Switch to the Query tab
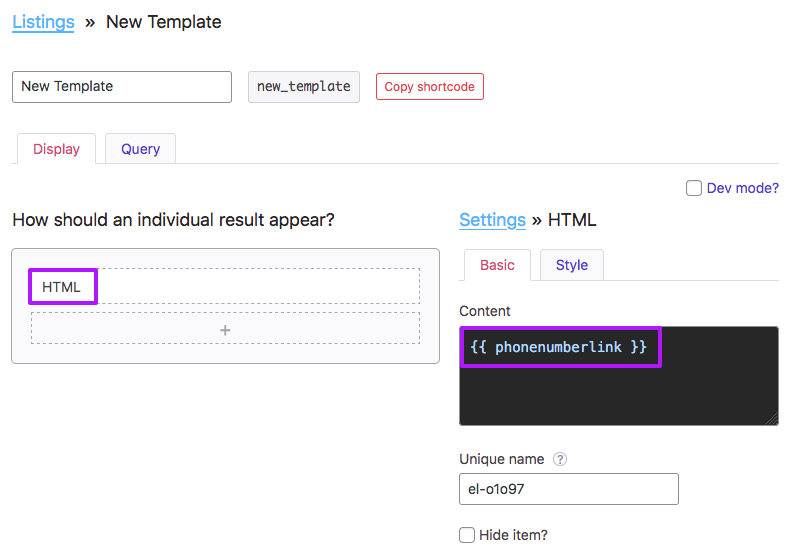 pyautogui.click(x=140, y=149)
